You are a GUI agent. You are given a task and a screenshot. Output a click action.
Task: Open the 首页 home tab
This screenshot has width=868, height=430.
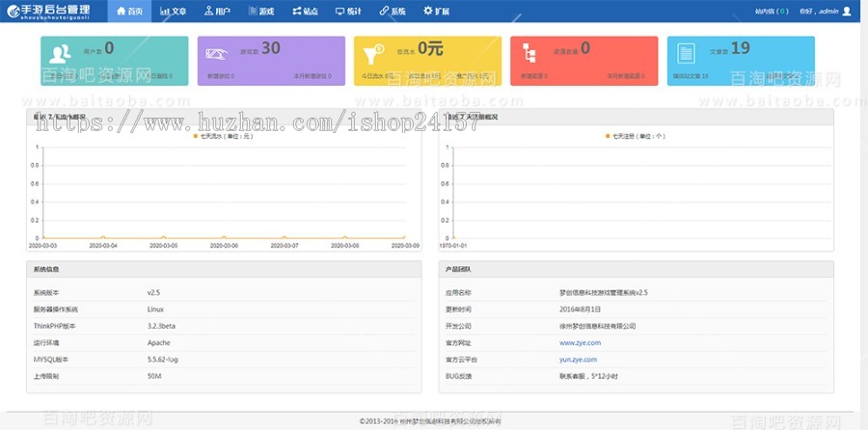(129, 11)
